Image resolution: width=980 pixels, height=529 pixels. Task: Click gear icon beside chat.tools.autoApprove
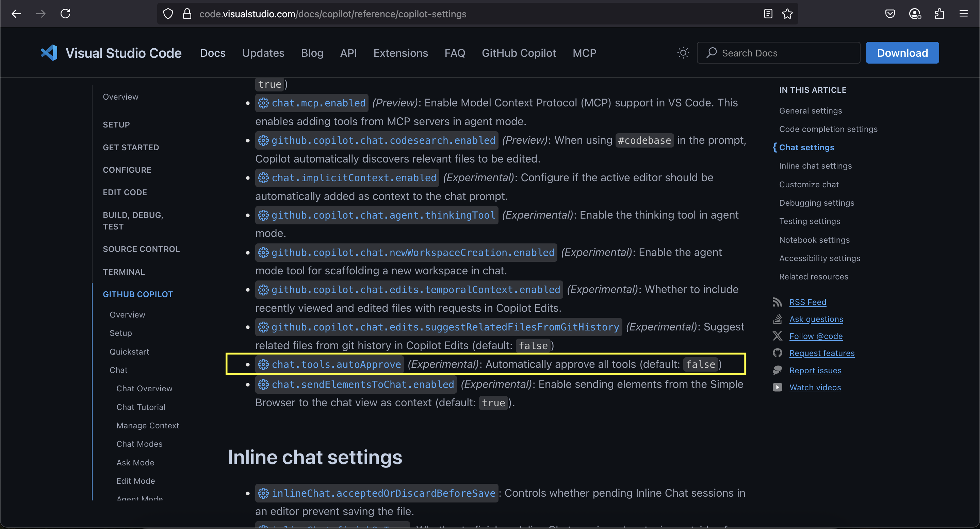(263, 364)
